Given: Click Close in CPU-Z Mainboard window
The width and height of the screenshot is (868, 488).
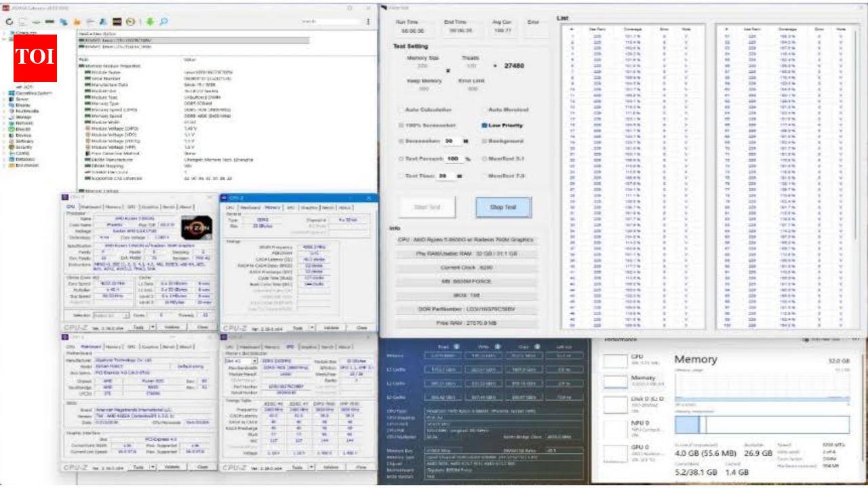Looking at the screenshot, I should 201,467.
